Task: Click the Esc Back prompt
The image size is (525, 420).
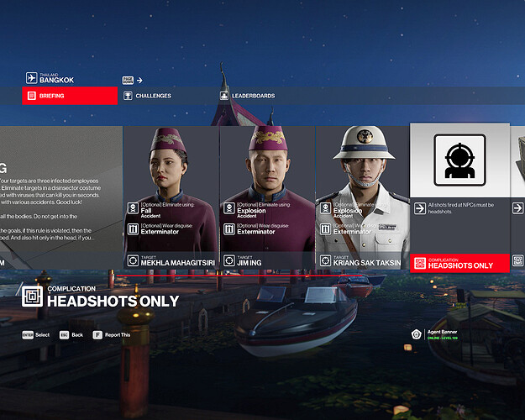Action: [x=71, y=335]
